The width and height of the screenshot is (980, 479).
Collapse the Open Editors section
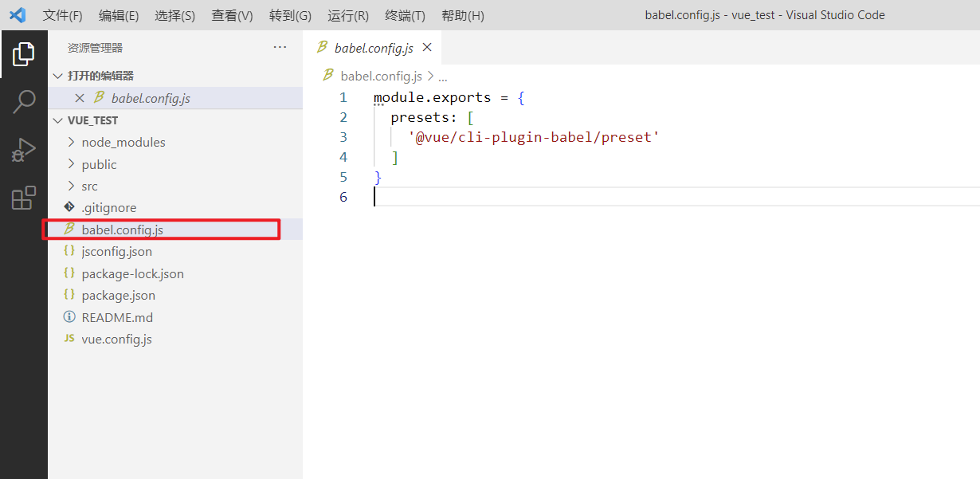click(x=58, y=76)
